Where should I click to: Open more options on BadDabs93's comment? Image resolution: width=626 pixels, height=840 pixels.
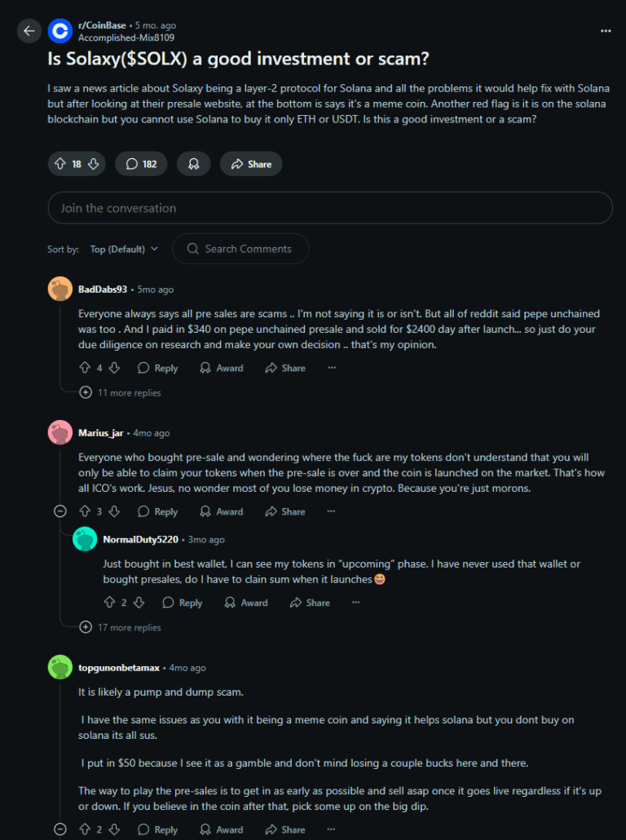[332, 368]
